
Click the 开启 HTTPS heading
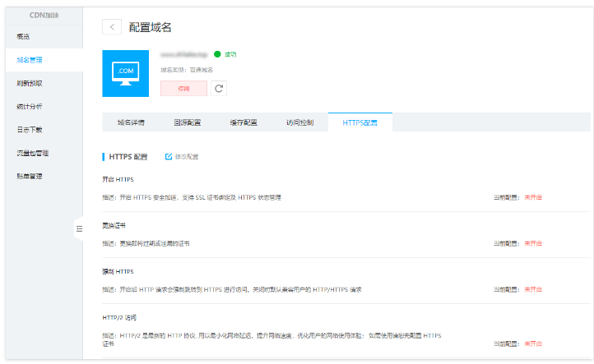(118, 179)
